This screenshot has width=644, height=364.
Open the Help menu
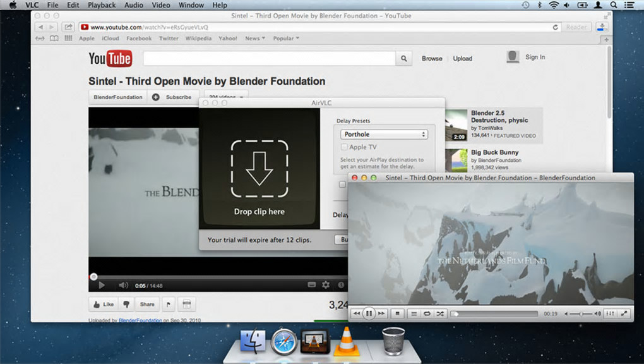click(x=220, y=5)
